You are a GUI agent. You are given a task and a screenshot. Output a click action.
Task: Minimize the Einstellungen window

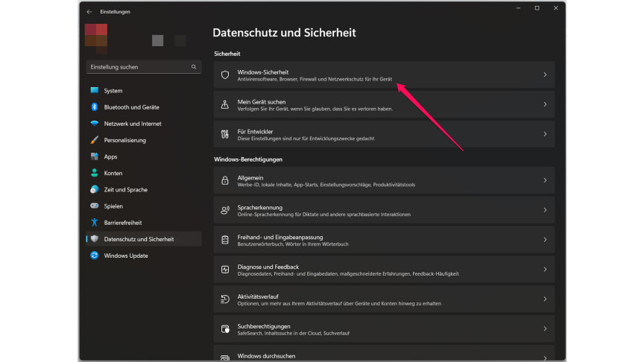[518, 8]
